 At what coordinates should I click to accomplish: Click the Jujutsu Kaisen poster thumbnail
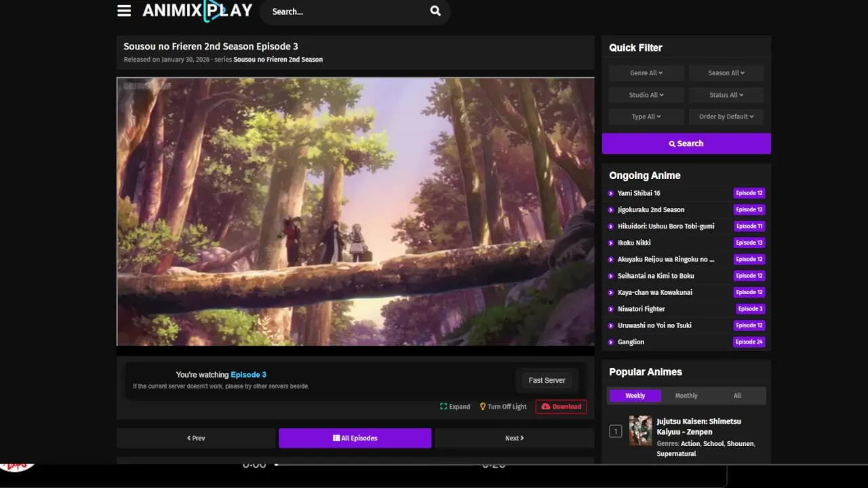[x=640, y=430]
